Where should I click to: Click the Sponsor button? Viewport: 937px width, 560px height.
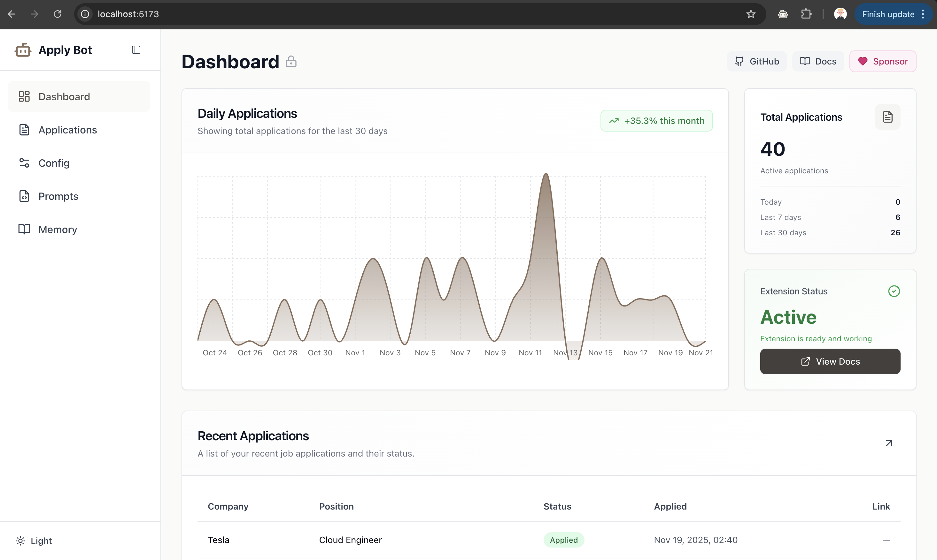click(883, 61)
